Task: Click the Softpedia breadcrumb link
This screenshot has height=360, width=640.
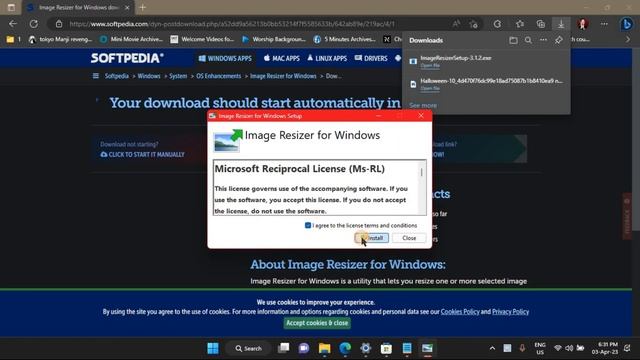Action: [x=117, y=76]
